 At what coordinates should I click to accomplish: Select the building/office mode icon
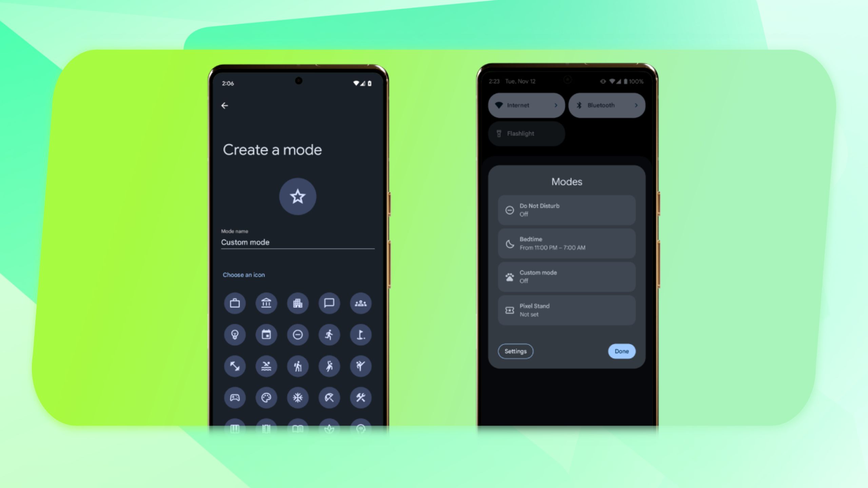tap(297, 303)
